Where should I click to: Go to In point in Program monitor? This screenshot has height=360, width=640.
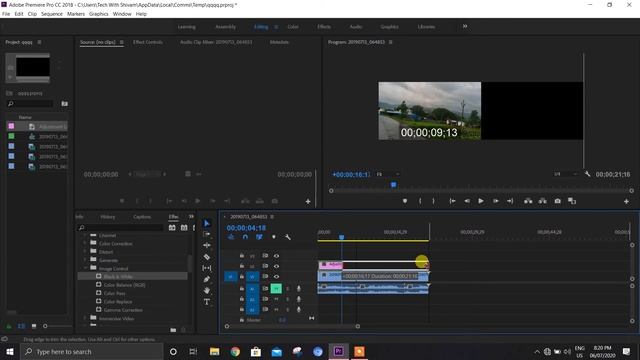(x=452, y=201)
